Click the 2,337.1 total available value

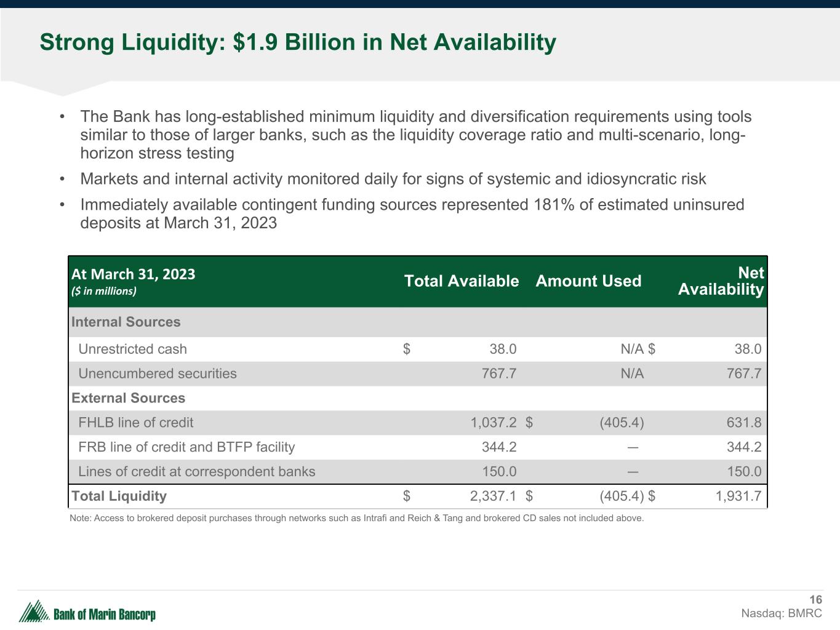click(x=493, y=496)
